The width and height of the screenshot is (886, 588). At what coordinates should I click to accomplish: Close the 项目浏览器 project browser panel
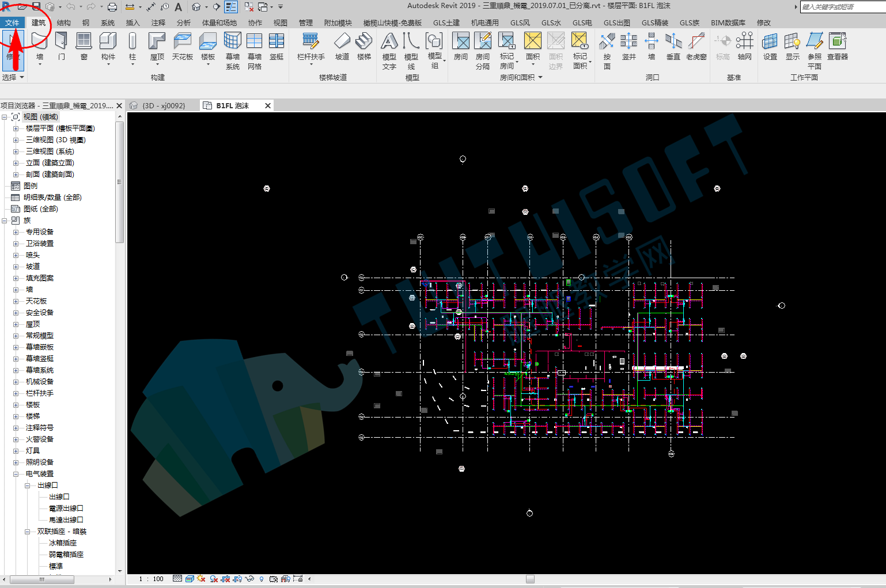click(x=119, y=105)
